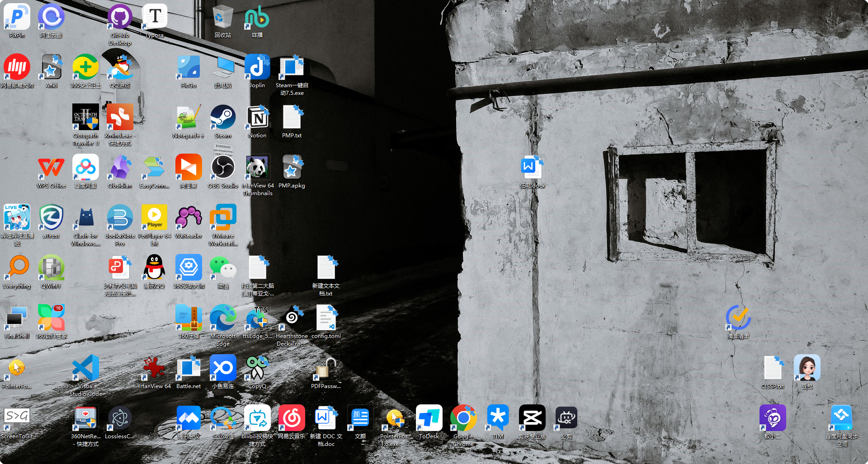The width and height of the screenshot is (868, 464).
Task: Select the config.toml file
Action: click(x=326, y=319)
